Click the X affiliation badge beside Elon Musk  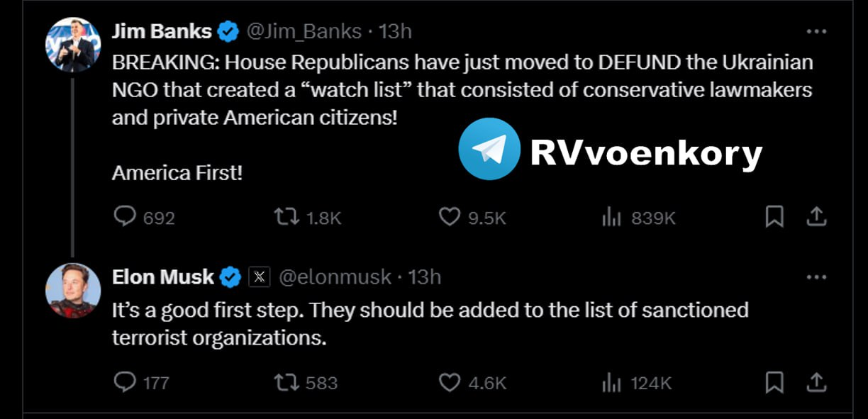point(260,277)
